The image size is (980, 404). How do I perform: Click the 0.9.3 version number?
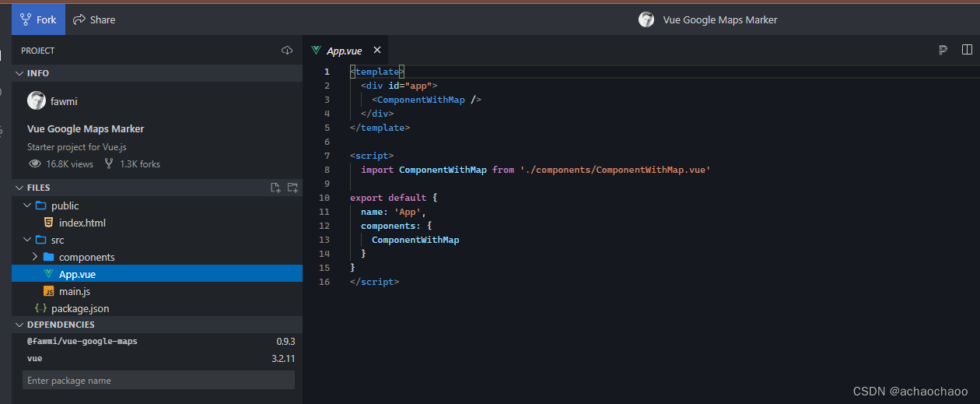[285, 342]
